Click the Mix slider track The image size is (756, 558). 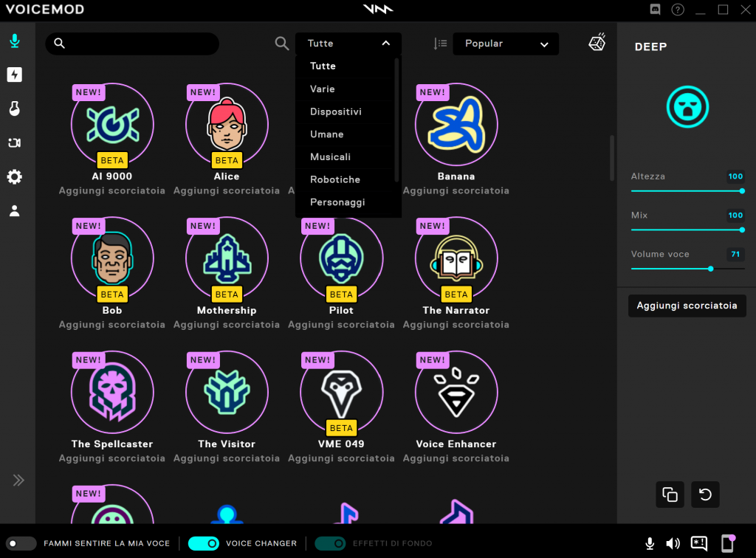(x=687, y=230)
